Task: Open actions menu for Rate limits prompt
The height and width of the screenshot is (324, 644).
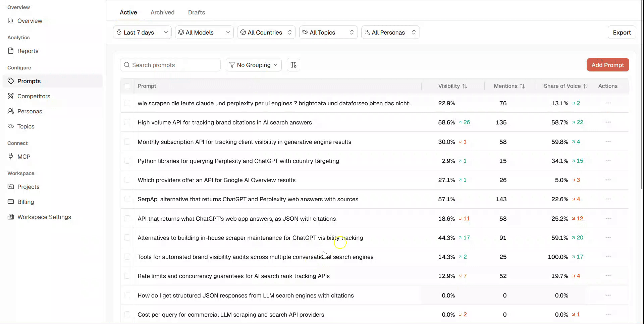Action: click(x=608, y=276)
